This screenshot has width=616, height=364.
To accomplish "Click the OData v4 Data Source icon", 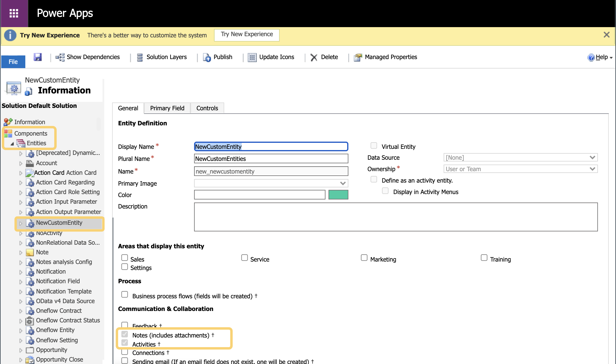I will pos(30,301).
